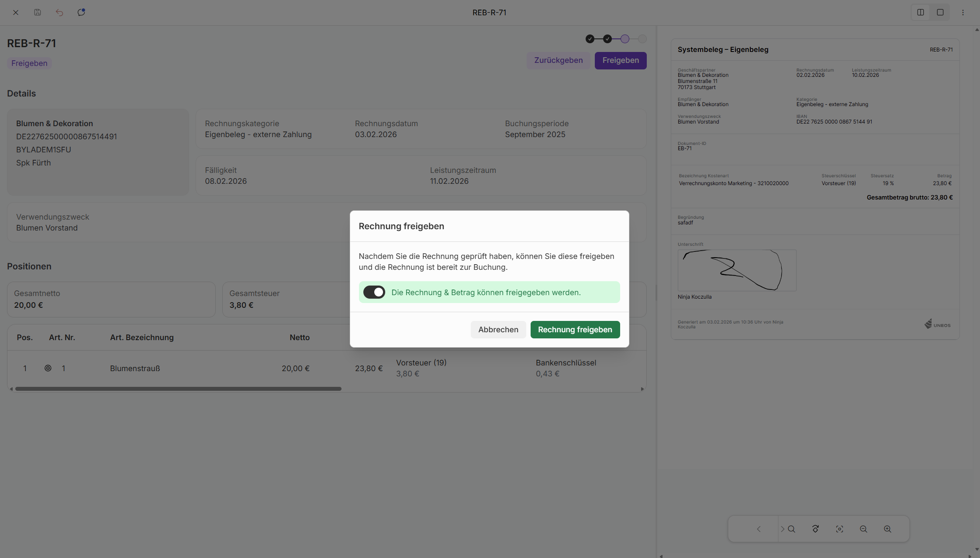Zoom out of the document preview
The width and height of the screenshot is (980, 558).
pyautogui.click(x=863, y=529)
